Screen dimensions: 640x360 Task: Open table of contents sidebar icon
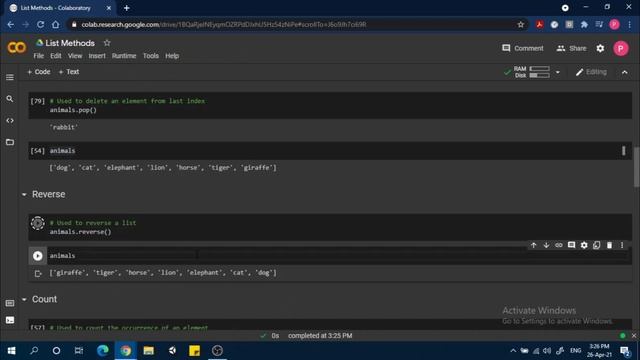click(10, 77)
